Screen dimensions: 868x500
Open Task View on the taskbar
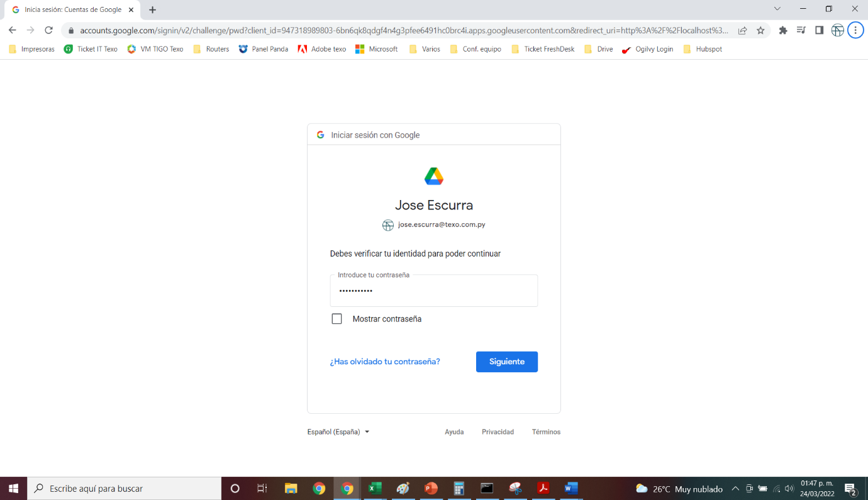262,488
